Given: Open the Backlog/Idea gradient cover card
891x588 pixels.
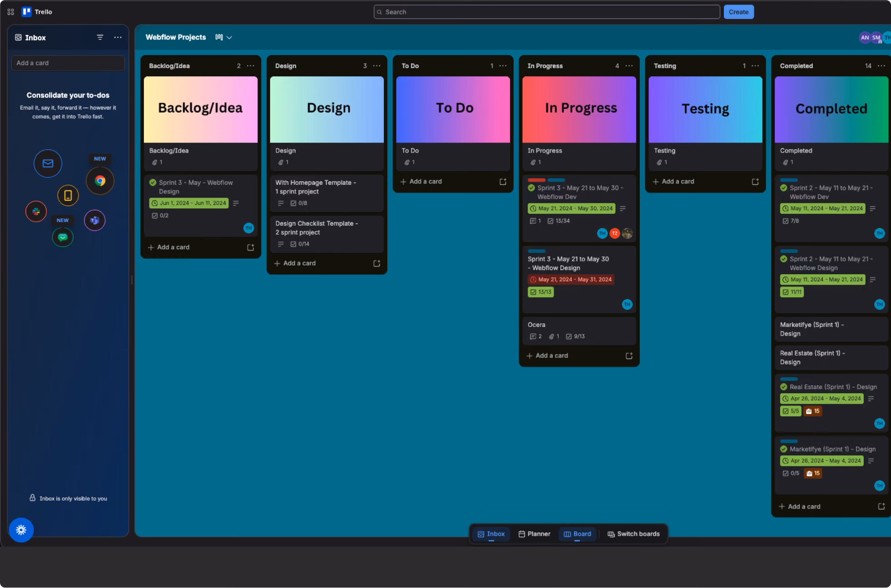Looking at the screenshot, I should (x=201, y=123).
